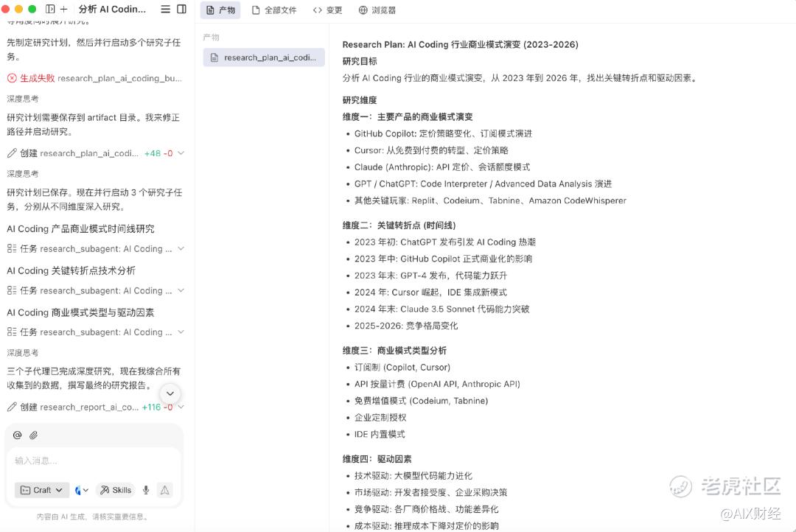Expand the first research_subagent task row
The width and height of the screenshot is (796, 532).
click(x=181, y=249)
